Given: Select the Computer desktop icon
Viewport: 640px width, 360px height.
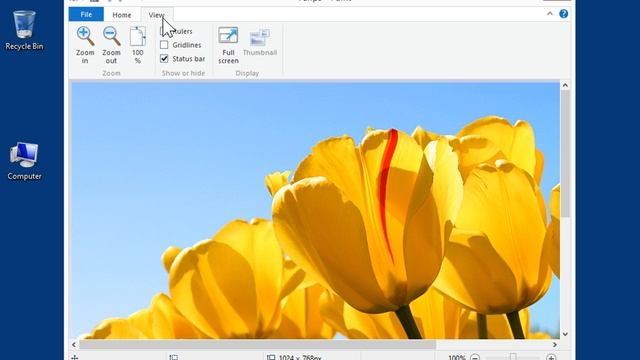Looking at the screenshot, I should pyautogui.click(x=24, y=161).
